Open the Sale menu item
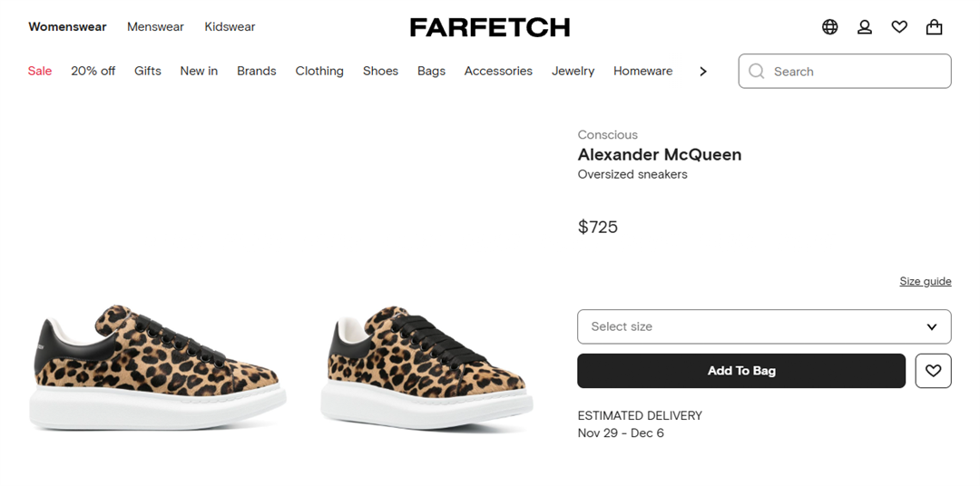Image resolution: width=980 pixels, height=486 pixels. (x=40, y=71)
